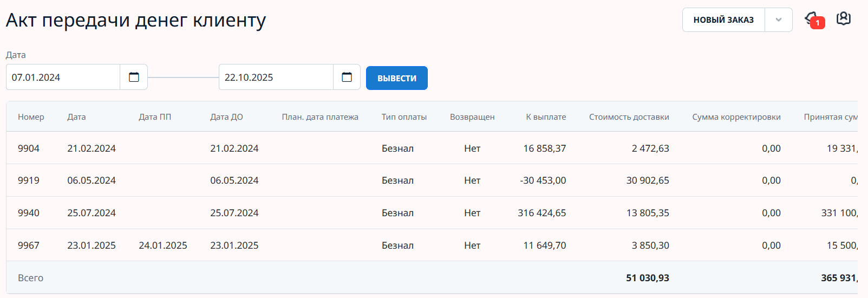Focus the end date field 22.10.2025
Image resolution: width=868 pixels, height=298 pixels.
pos(276,77)
